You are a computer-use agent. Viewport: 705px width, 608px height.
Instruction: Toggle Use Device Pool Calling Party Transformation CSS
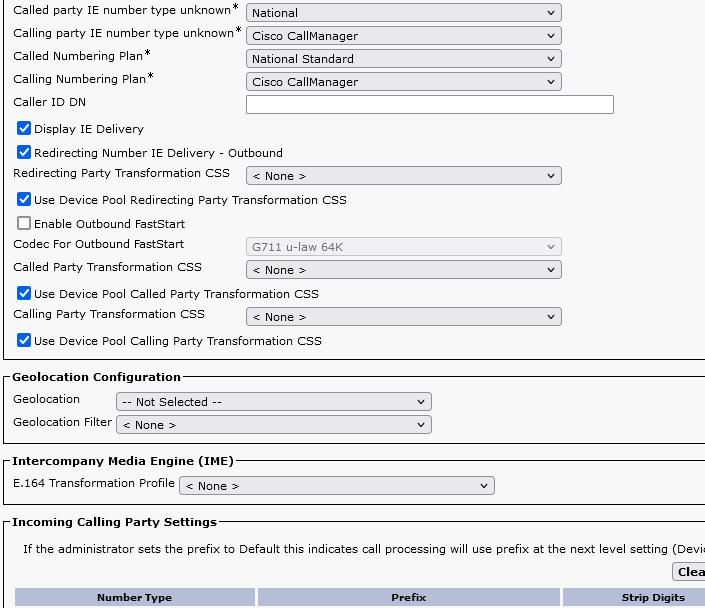click(x=24, y=341)
